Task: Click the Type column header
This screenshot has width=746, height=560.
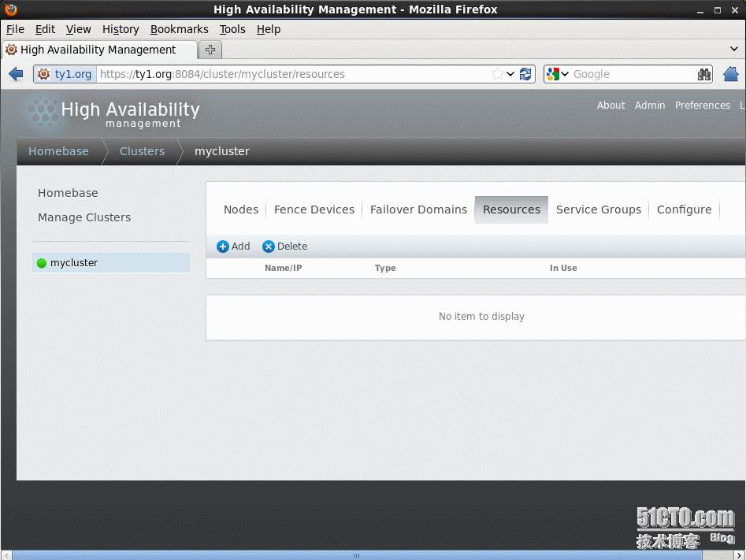Action: coord(385,269)
